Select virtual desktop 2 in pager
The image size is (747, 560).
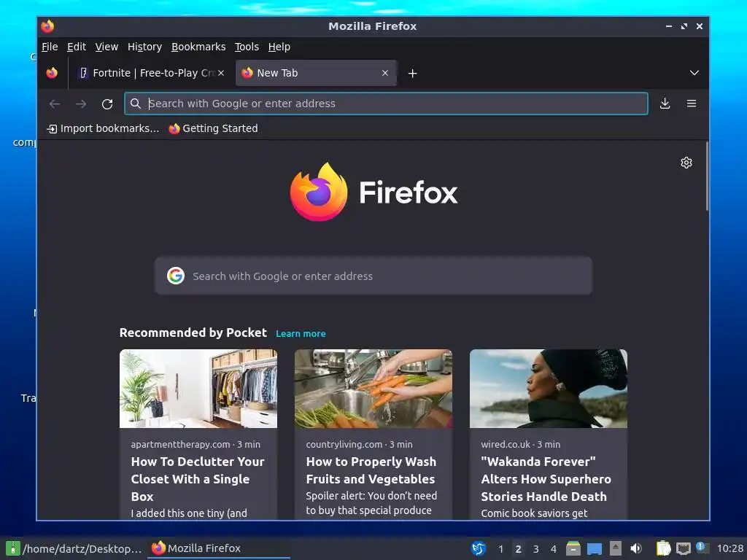pos(519,549)
